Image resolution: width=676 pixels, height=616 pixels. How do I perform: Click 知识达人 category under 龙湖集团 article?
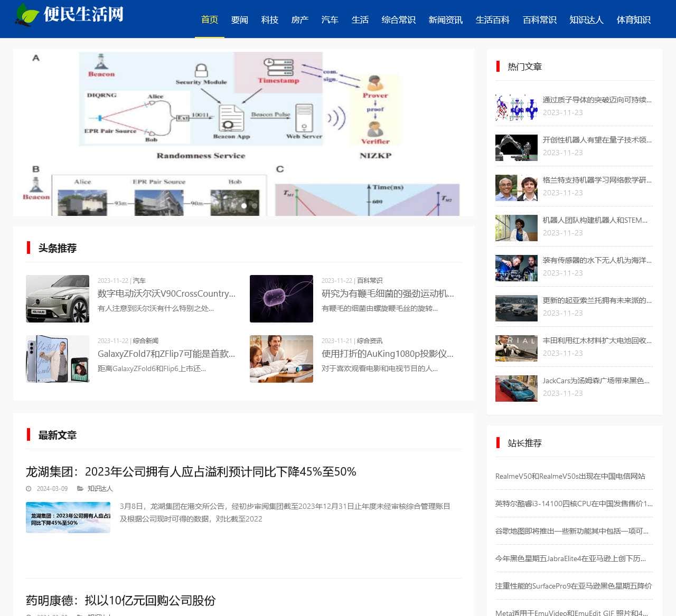[x=100, y=489]
